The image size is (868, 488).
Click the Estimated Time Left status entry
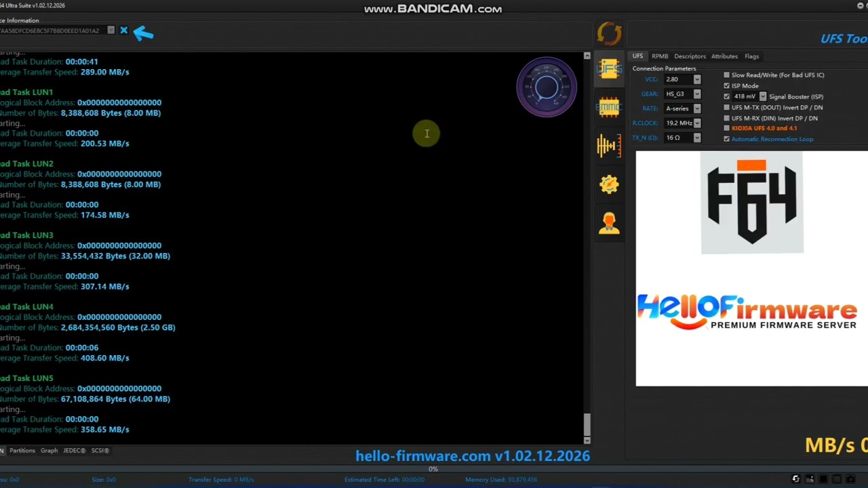tap(384, 480)
